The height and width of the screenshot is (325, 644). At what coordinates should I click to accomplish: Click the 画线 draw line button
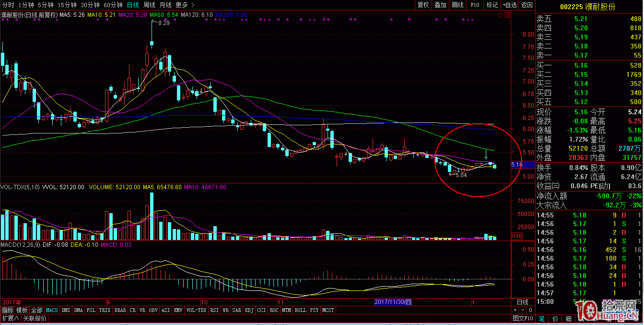[x=457, y=5]
